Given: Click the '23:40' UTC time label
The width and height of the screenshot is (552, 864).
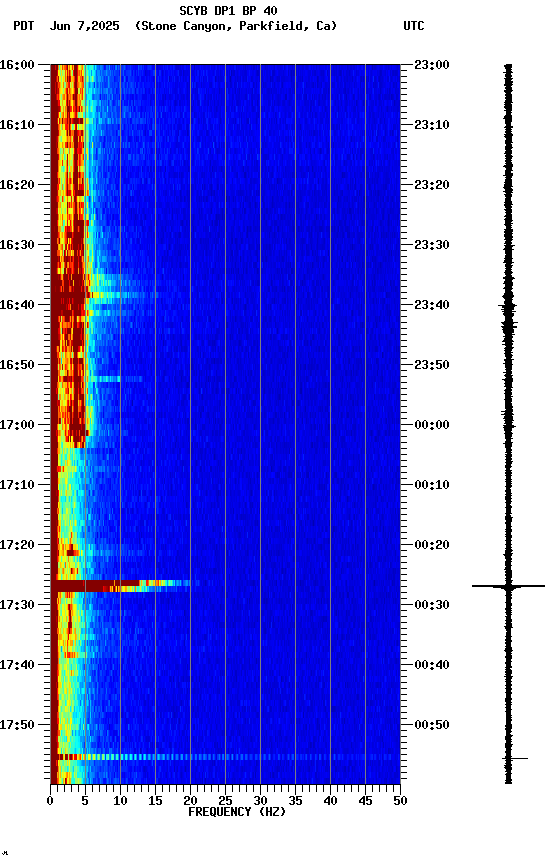Looking at the screenshot, I should click(432, 305).
